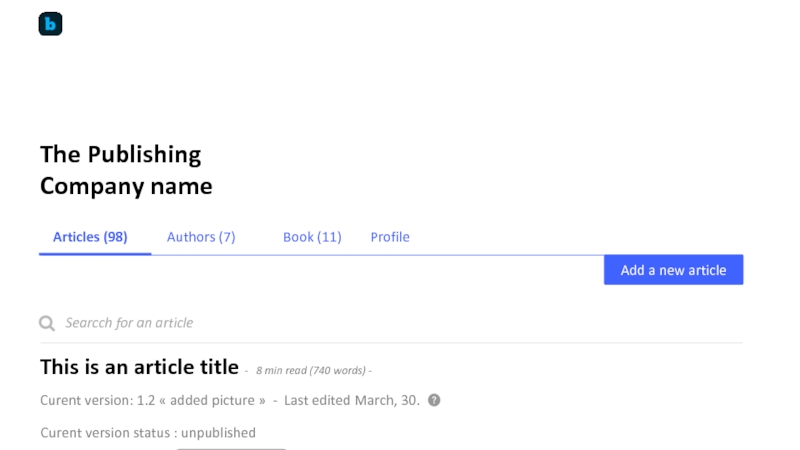The image size is (800, 450).
Task: Click the help question mark icon
Action: (x=434, y=400)
